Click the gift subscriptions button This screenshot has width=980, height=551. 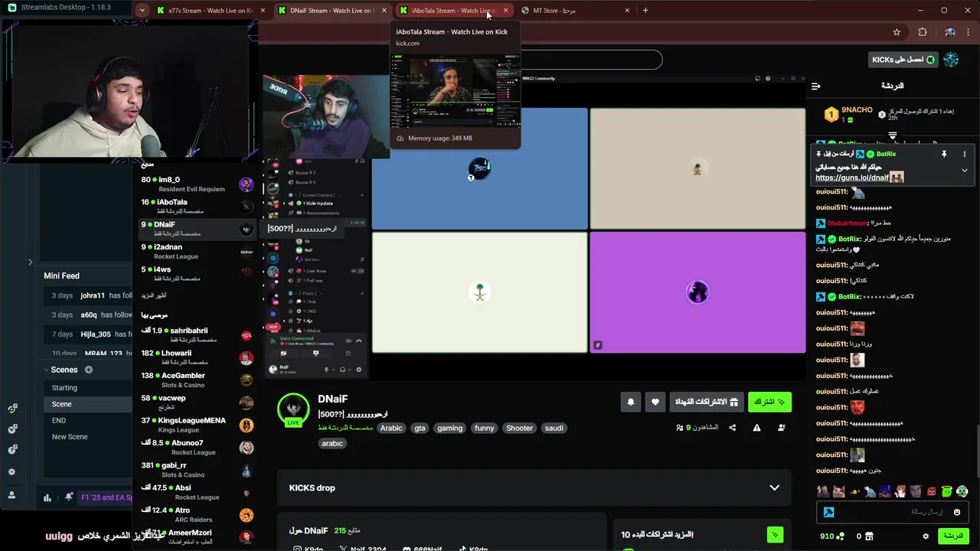[706, 402]
